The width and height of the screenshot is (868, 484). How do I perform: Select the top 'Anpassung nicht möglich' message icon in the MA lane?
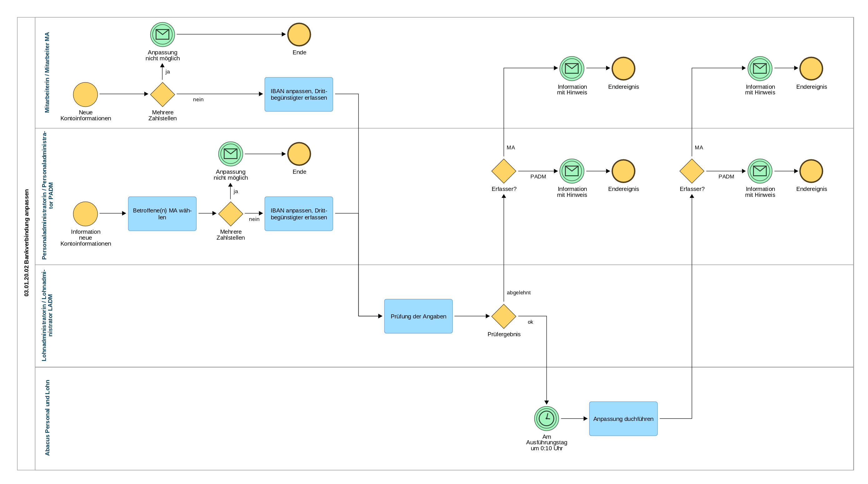click(x=162, y=34)
